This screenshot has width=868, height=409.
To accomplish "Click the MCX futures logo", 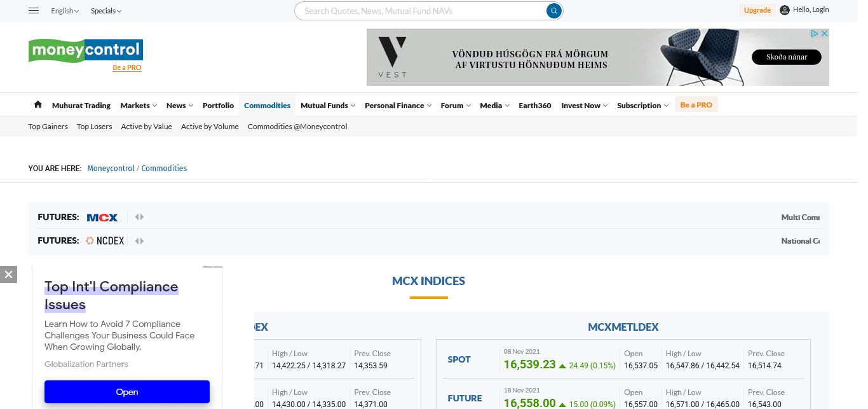I will click(102, 218).
